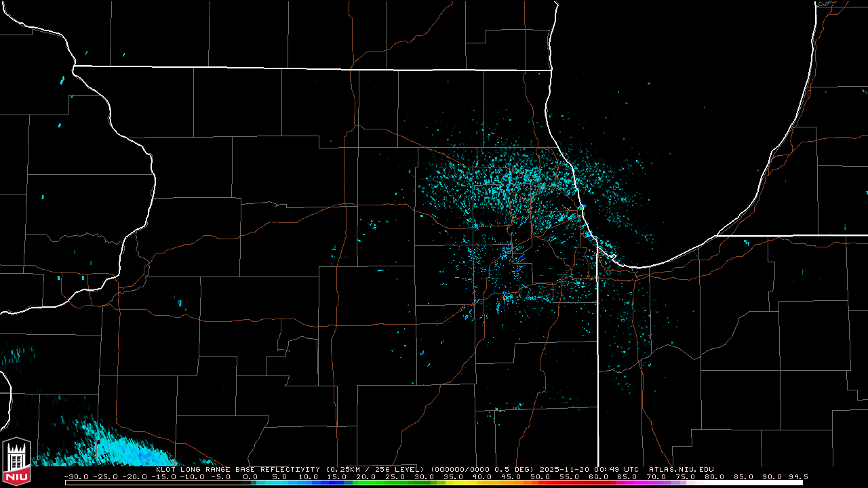Click the -30.0 scale label
The height and width of the screenshot is (488, 868).
coord(75,476)
